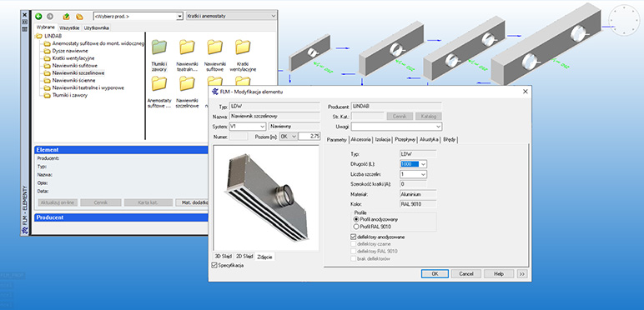Switch to the Błędy tab
The image size is (644, 310).
[449, 139]
